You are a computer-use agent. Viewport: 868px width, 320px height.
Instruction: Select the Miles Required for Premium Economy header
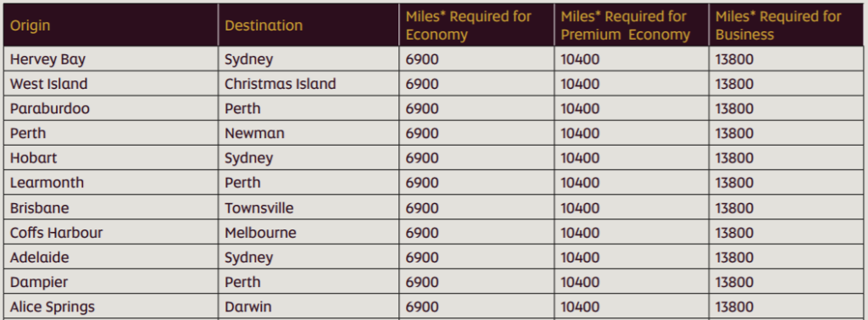point(632,25)
